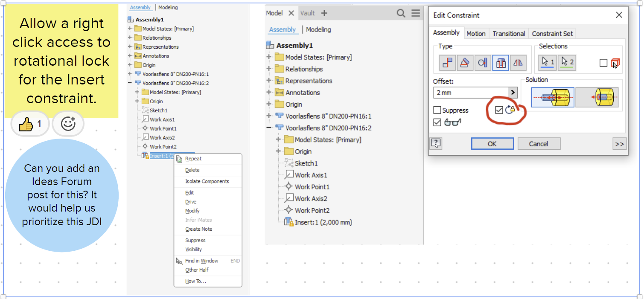Open the Offset value dropdown arrow
Viewport: 644px width, 299px height.
coord(513,93)
